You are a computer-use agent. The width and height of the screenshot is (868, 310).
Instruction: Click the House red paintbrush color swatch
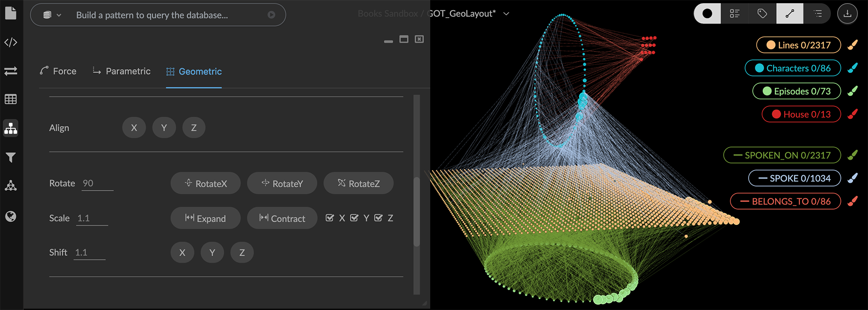coord(853,114)
